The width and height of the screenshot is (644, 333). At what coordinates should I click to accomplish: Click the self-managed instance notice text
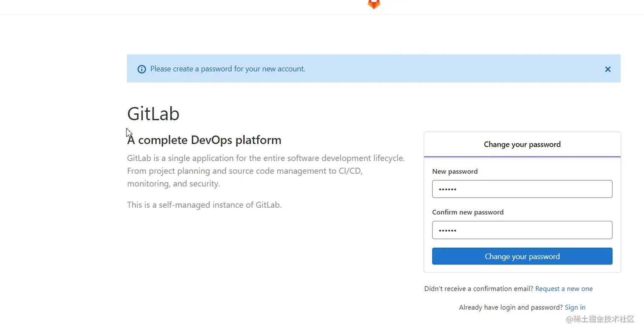point(204,205)
